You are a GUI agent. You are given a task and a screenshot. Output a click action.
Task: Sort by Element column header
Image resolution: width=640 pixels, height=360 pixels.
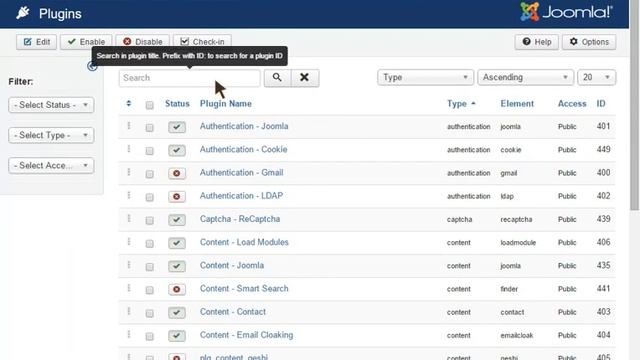pyautogui.click(x=517, y=104)
